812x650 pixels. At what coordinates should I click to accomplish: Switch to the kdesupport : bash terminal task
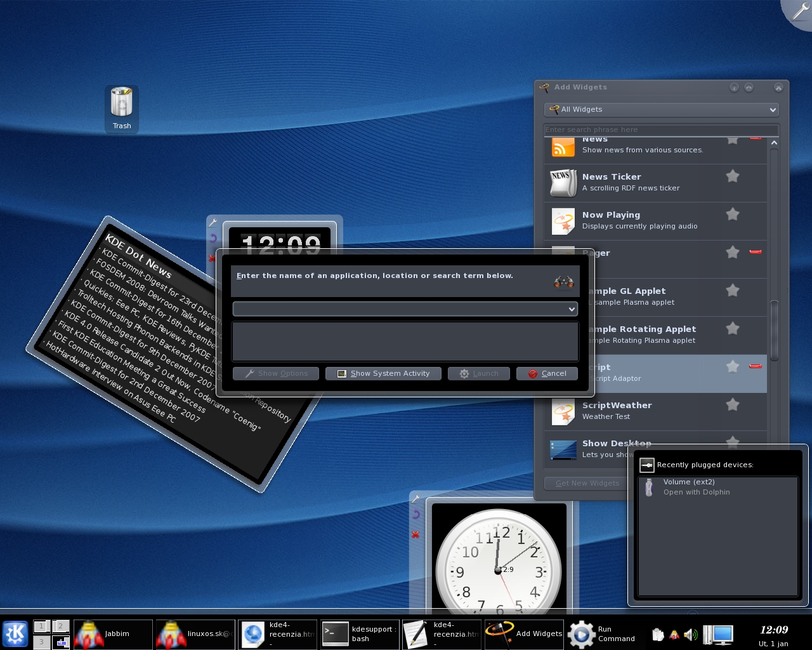pos(360,634)
